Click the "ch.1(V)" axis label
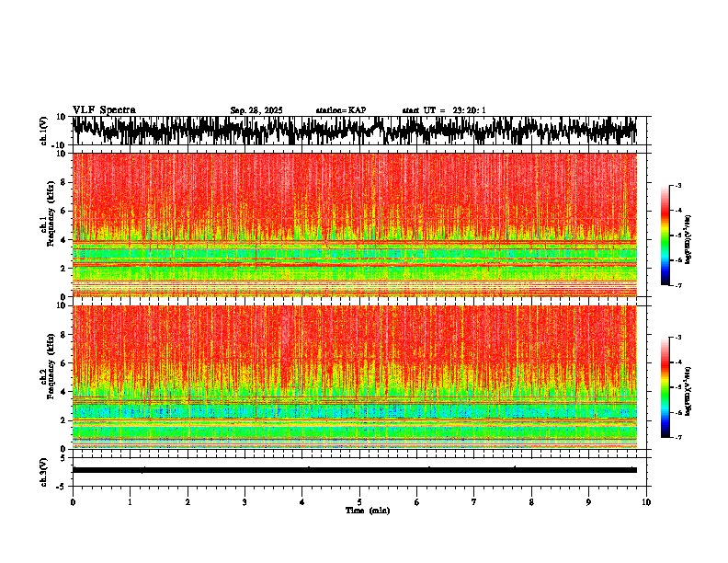 (44, 131)
